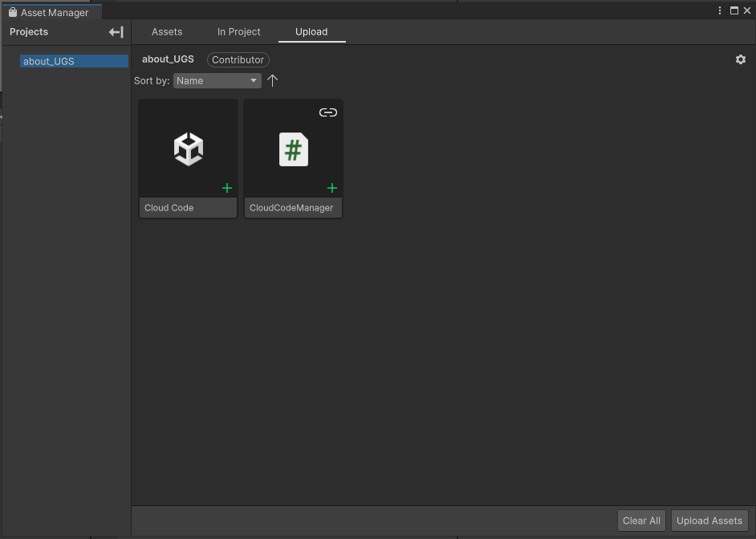This screenshot has height=539, width=756.
Task: Click the green plus on Cloud Code card
Action: [x=227, y=188]
